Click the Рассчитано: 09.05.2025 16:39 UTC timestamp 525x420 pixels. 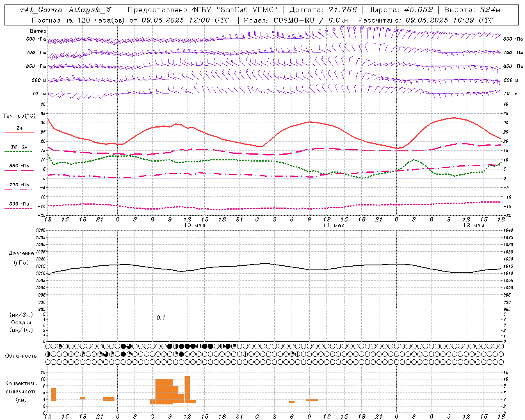pos(426,20)
